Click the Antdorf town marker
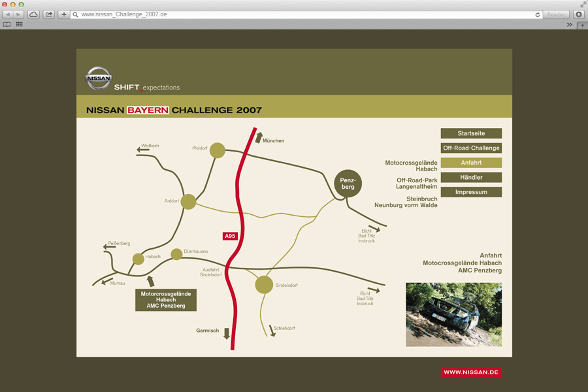Screen dimensions: 588x392 pos(188,201)
